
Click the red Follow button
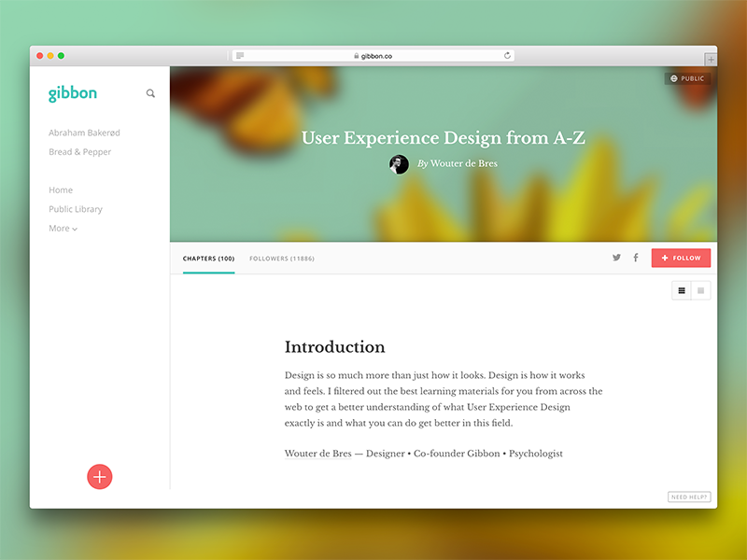681,258
